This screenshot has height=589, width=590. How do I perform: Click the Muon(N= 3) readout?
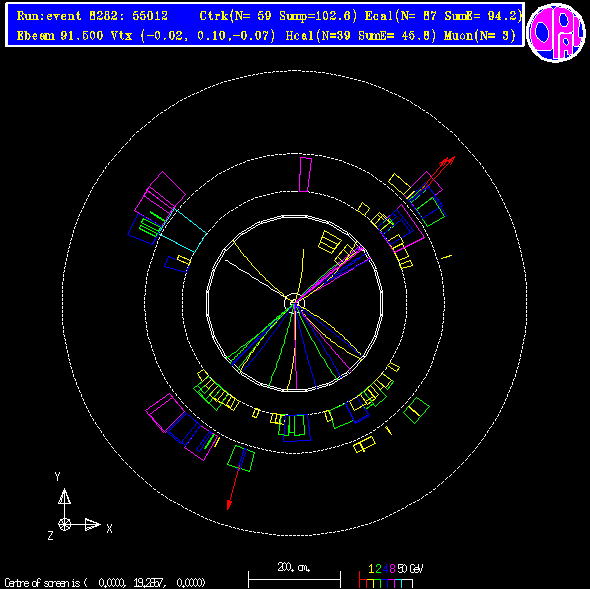[x=479, y=36]
